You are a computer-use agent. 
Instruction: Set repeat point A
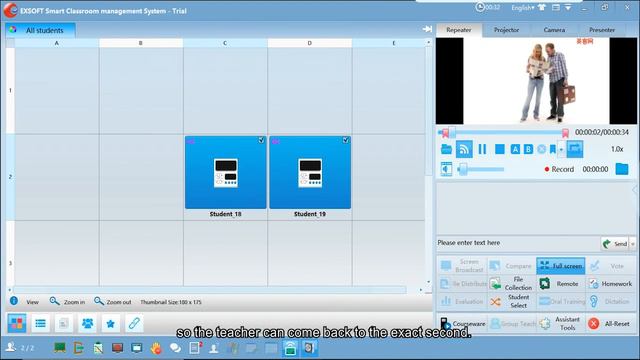[x=515, y=149]
